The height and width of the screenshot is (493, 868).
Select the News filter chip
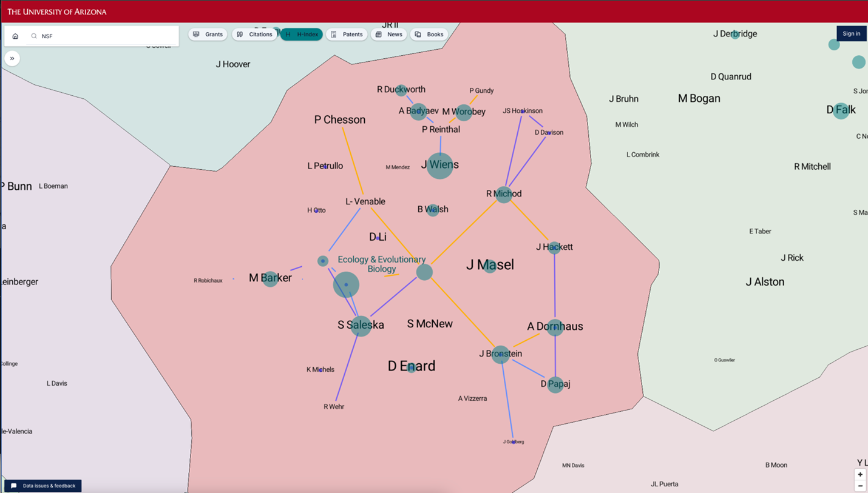(x=388, y=35)
